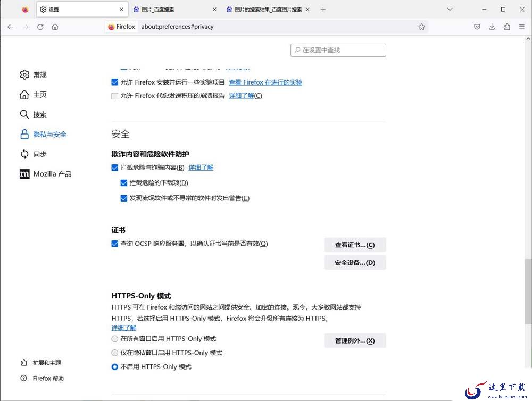Open 详细了解 link beside 拦截危险与诈骗内容
532x401 pixels.
coord(201,168)
